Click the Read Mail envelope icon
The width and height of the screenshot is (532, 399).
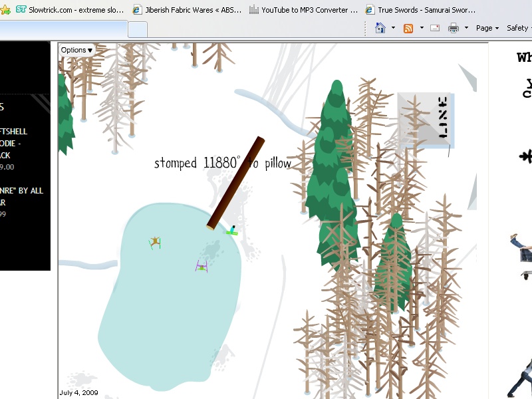pos(435,28)
